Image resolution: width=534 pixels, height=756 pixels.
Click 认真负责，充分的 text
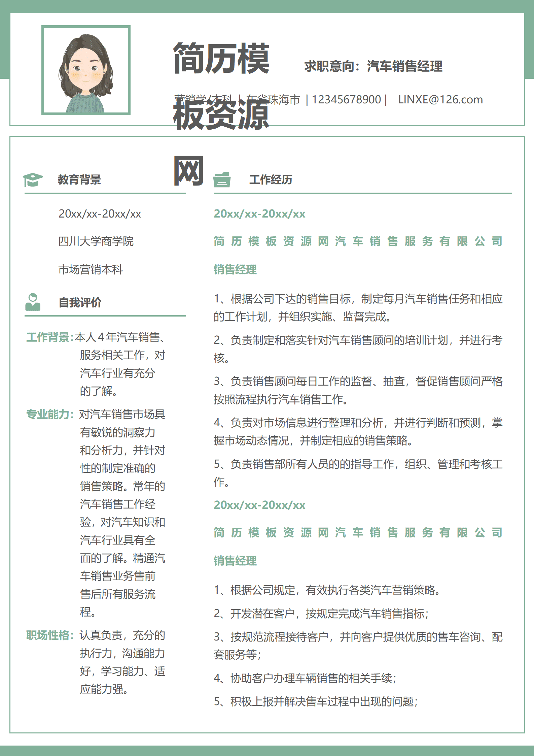pyautogui.click(x=122, y=635)
